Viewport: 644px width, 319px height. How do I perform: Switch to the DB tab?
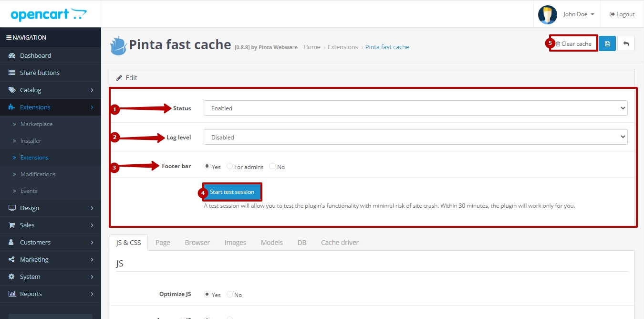(302, 243)
